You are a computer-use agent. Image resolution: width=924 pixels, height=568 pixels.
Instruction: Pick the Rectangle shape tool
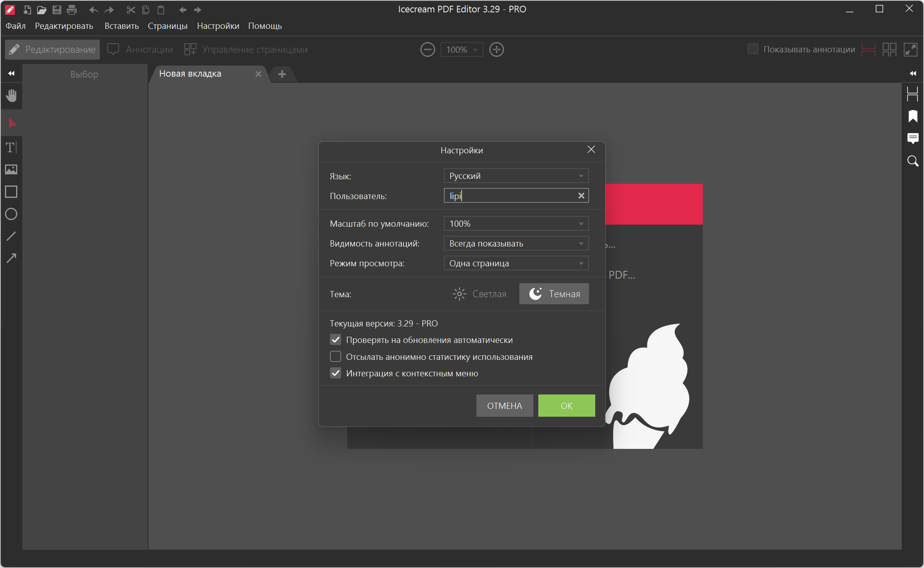(11, 192)
